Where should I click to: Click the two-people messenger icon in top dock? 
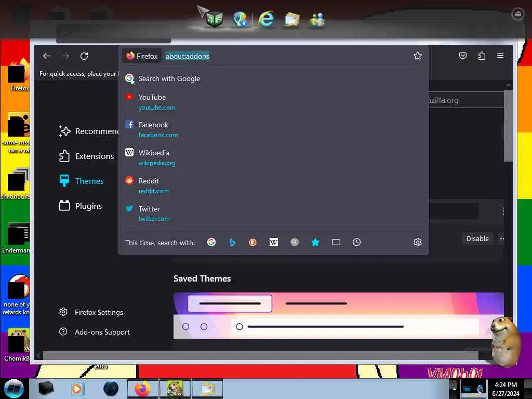tap(317, 19)
